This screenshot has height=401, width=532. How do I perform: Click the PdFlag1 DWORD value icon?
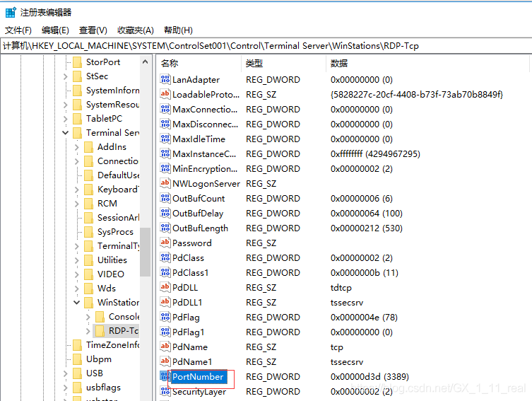coord(165,332)
